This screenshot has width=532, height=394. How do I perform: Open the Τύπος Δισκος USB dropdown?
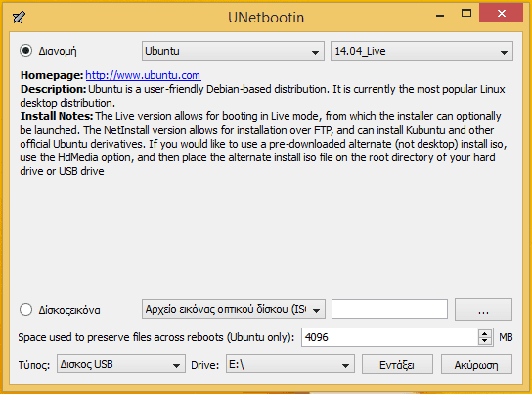pyautogui.click(x=121, y=364)
